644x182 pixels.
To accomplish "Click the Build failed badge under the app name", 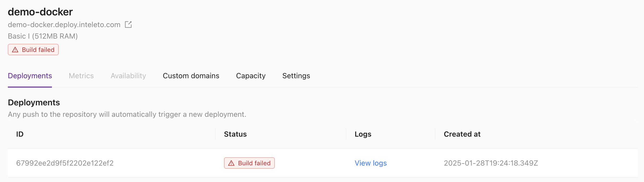I will click(x=33, y=49).
